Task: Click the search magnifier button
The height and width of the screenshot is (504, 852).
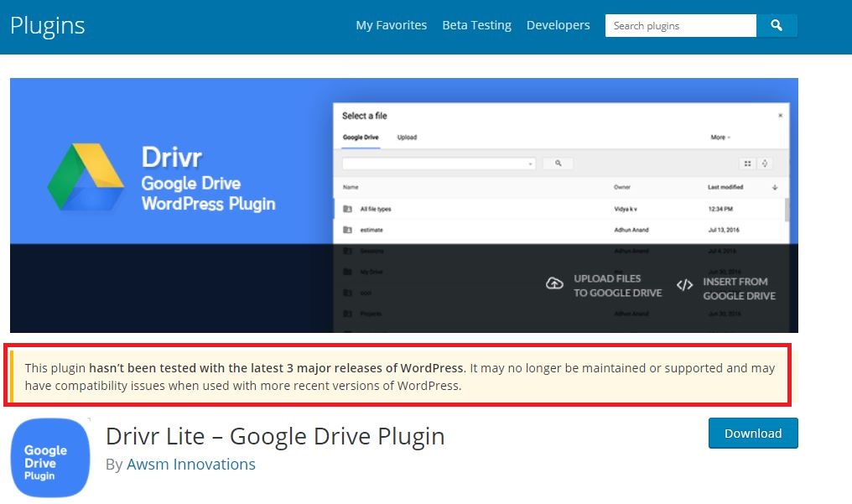Action: tap(777, 25)
